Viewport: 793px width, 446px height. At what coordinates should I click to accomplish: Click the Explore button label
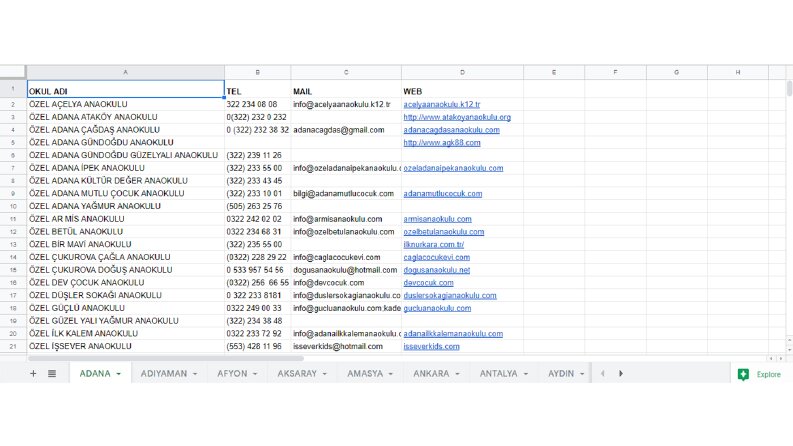[768, 374]
